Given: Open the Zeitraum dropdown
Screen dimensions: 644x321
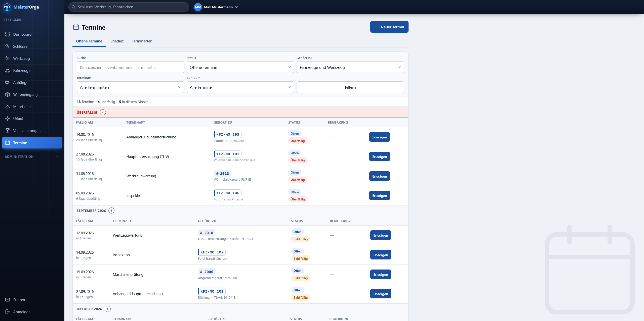Looking at the screenshot, I should tap(240, 87).
